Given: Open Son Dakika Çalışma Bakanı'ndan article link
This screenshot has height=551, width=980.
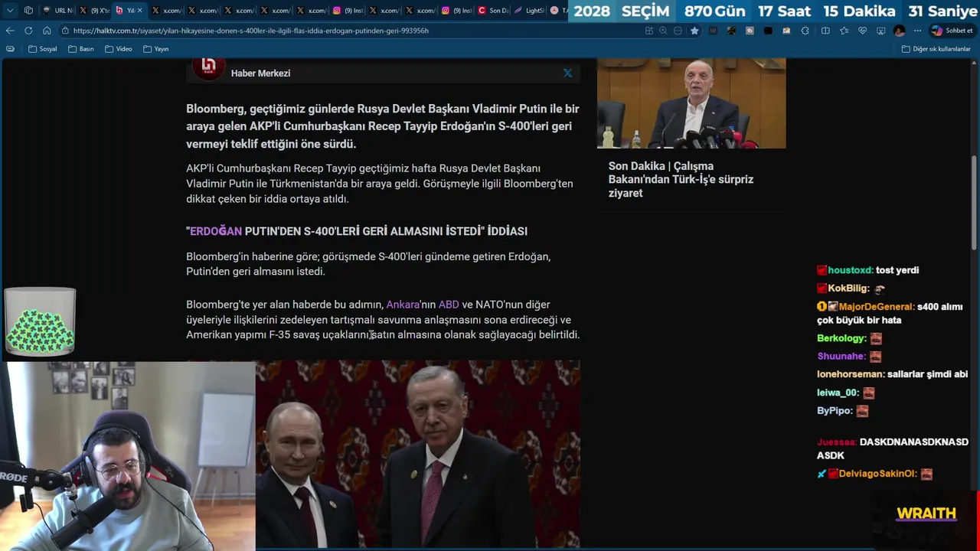Looking at the screenshot, I should pos(681,179).
